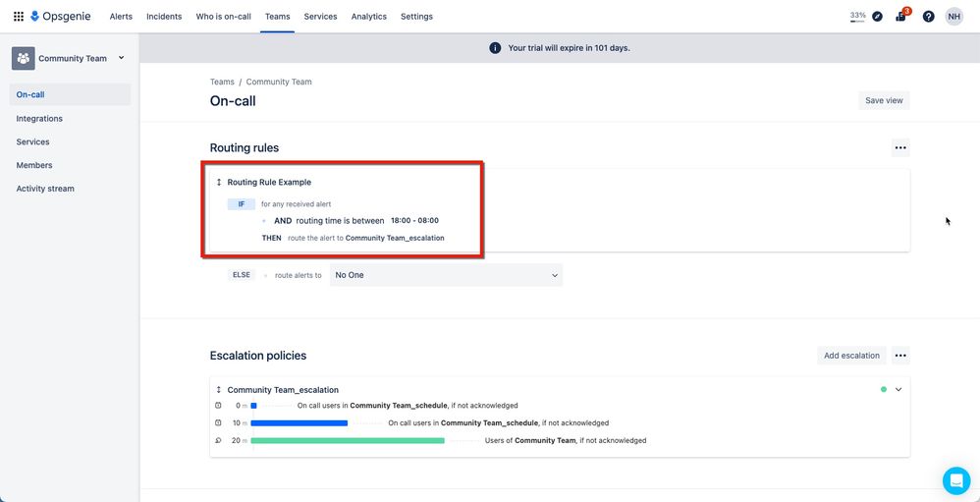The width and height of the screenshot is (980, 502).
Task: Open the trial progress compass icon
Action: point(878,17)
